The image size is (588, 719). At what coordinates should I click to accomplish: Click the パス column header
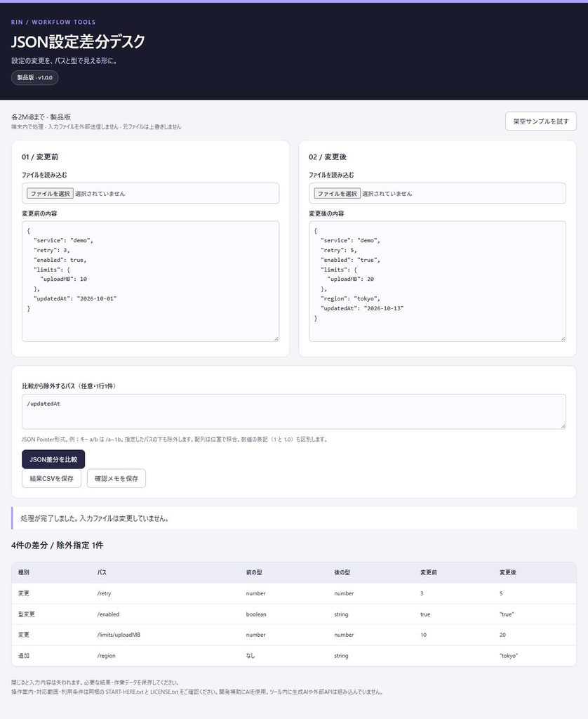coord(102,572)
